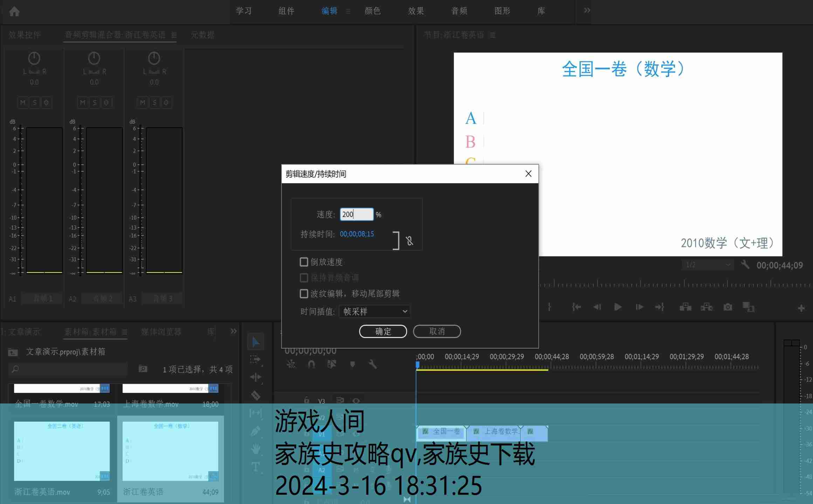813x504 pixels.
Task: Play the program monitor
Action: pyautogui.click(x=618, y=307)
